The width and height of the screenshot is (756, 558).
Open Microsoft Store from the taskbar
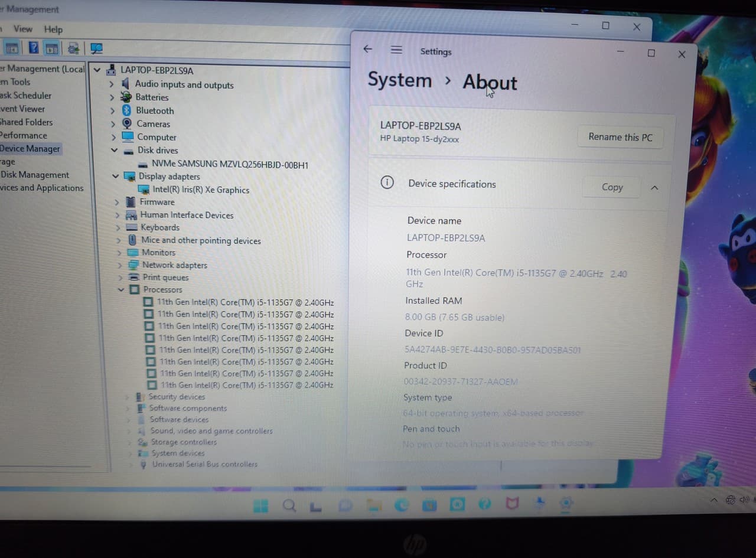pos(429,505)
